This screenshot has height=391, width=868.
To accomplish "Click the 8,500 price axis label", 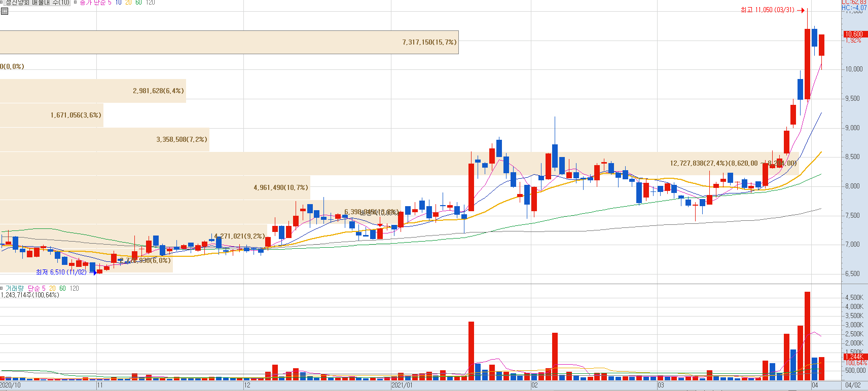I will pyautogui.click(x=852, y=157).
